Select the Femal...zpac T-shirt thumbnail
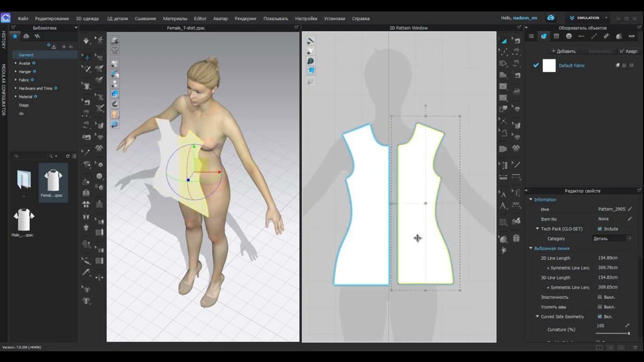The image size is (644, 362). (x=53, y=184)
